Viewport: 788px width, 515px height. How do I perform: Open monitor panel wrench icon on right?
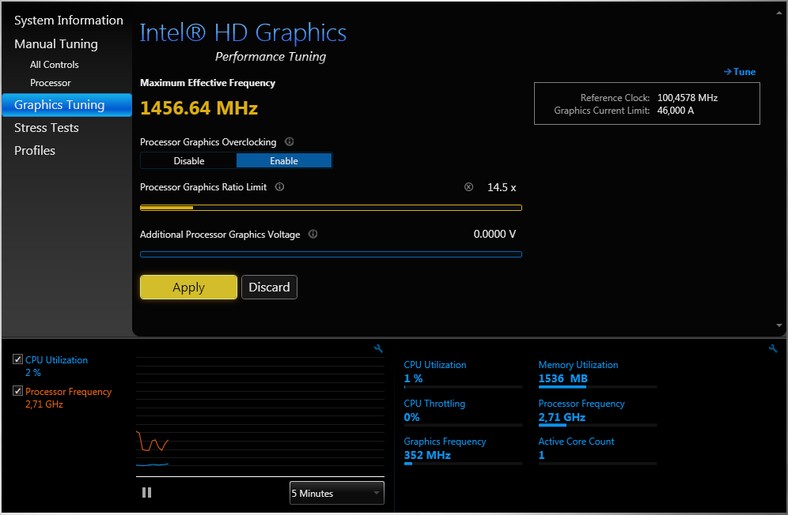pyautogui.click(x=773, y=349)
